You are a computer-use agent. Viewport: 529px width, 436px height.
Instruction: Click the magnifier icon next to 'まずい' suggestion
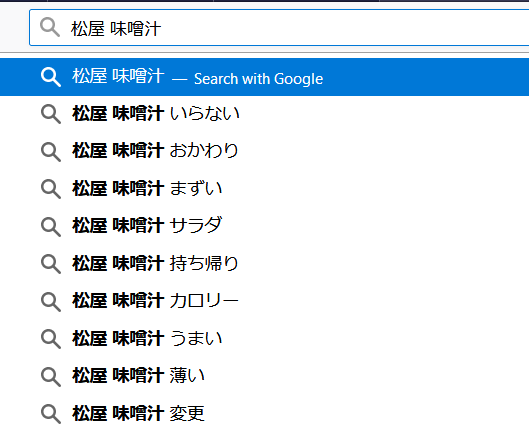tap(51, 189)
